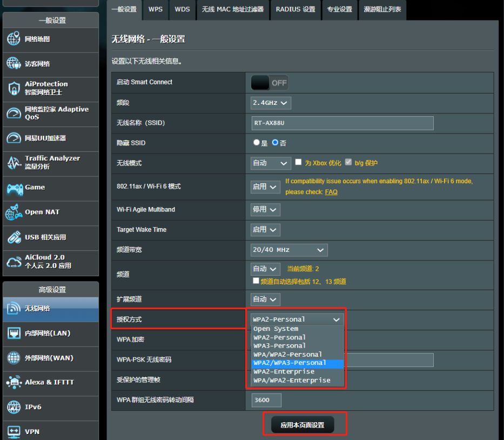Open the Alexa & IFTTT icon

tap(14, 382)
